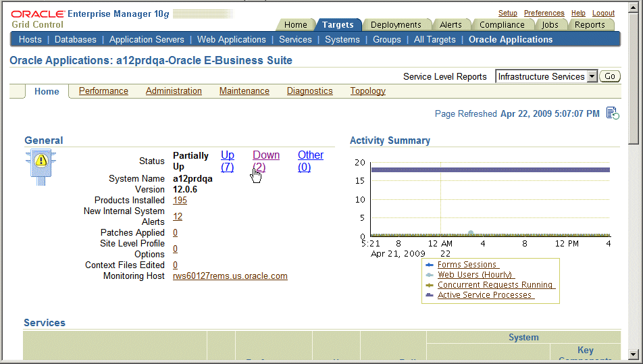Click the vertical scrollbar thumb

coord(634,78)
